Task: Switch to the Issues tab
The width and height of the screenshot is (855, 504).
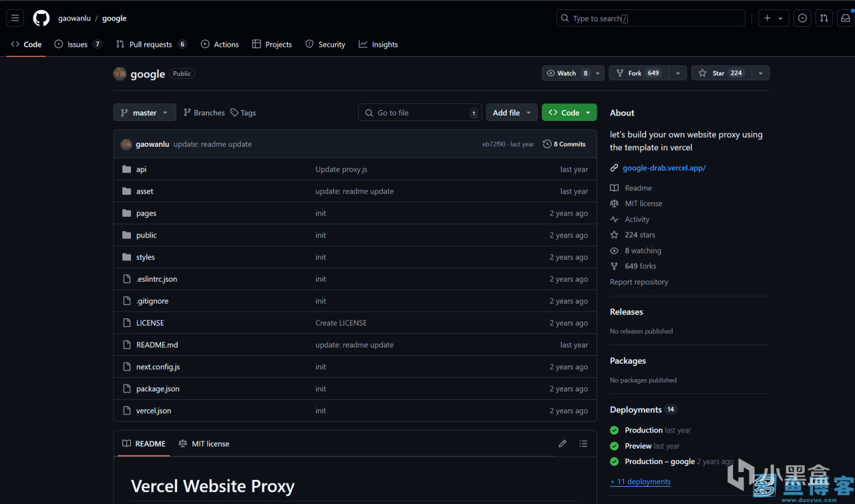Action: point(78,44)
